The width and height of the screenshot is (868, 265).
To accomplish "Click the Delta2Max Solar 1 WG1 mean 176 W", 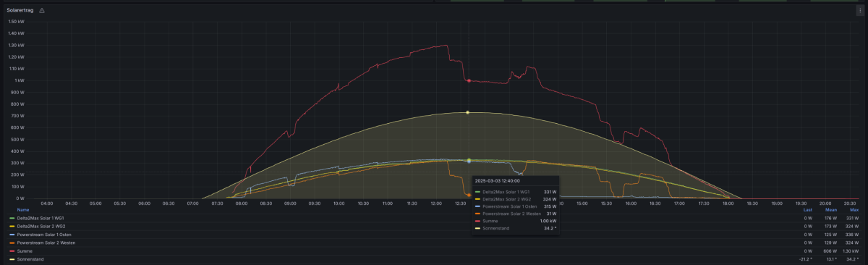I will pyautogui.click(x=830, y=218).
